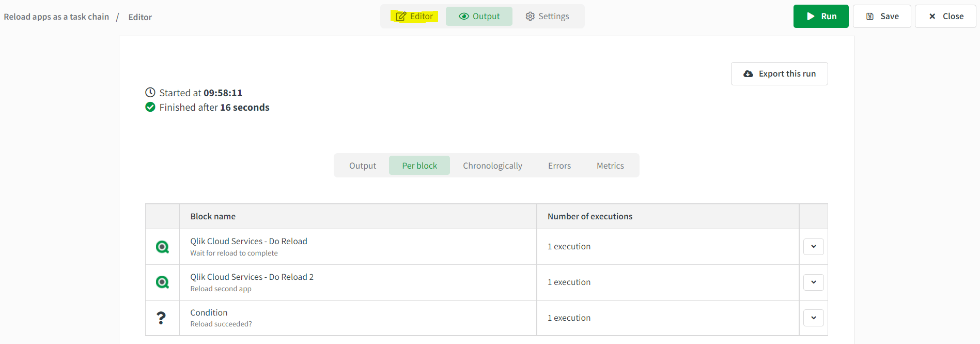
Task: Click the cloud icon in Export this run
Action: click(748, 74)
